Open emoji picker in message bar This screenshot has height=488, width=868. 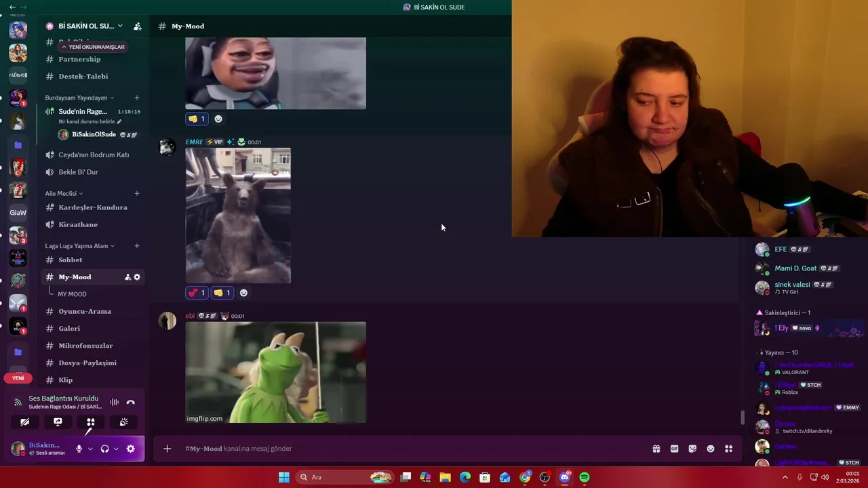click(711, 449)
